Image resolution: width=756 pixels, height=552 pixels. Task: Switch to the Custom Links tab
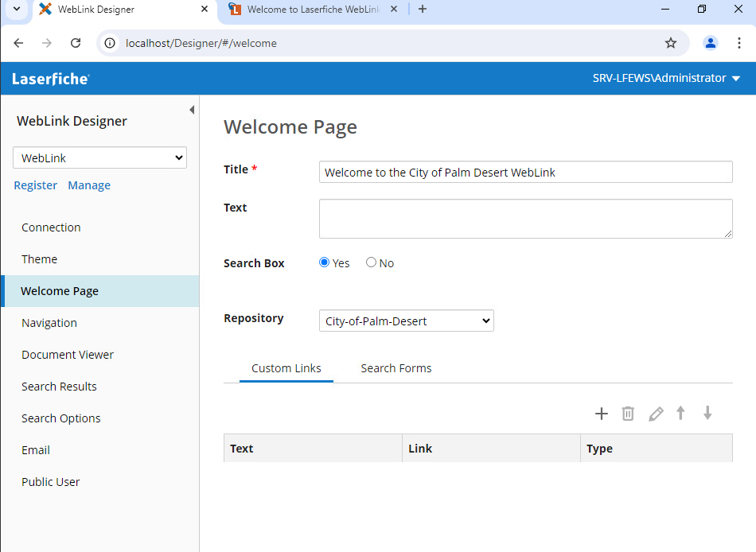pos(286,368)
